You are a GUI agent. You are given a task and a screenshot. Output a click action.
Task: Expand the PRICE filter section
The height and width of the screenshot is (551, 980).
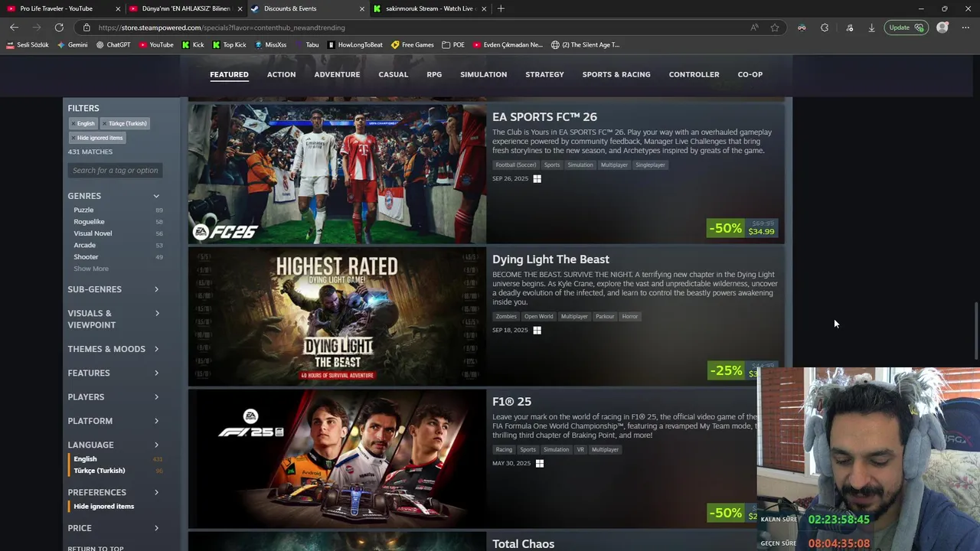pyautogui.click(x=115, y=528)
